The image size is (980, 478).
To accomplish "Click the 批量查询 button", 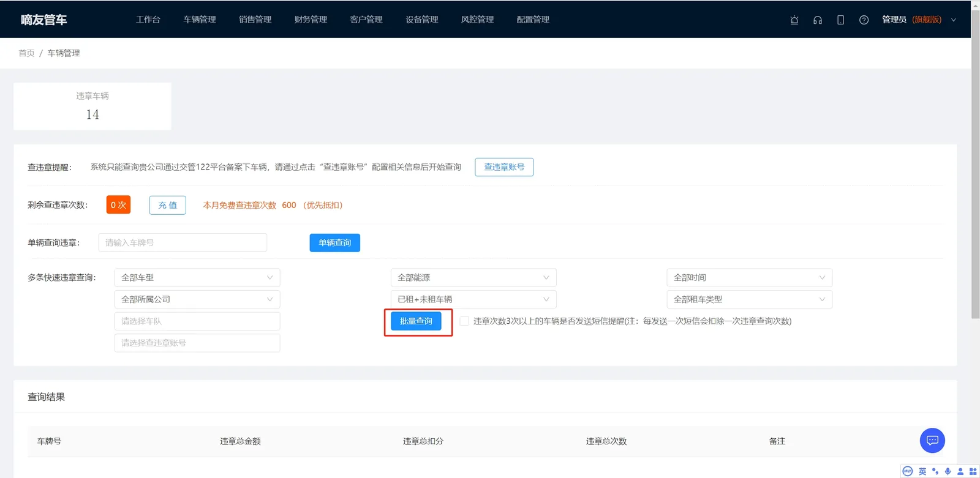I will [x=416, y=321].
